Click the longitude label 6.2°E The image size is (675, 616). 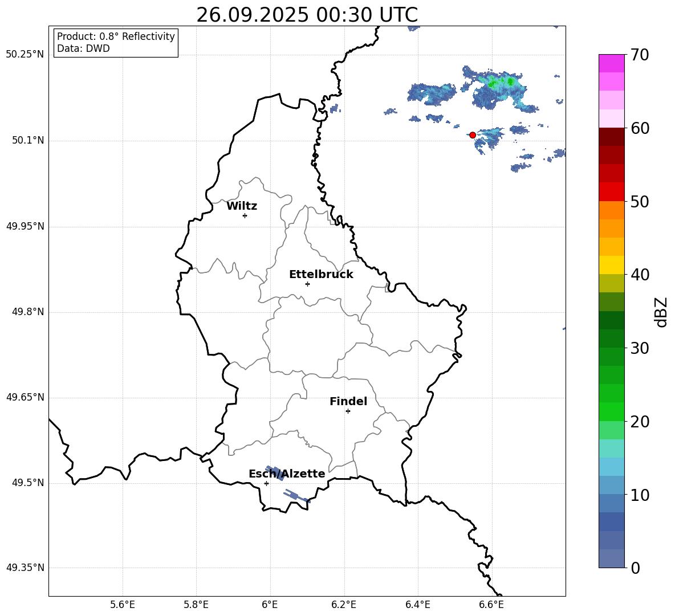pos(344,605)
